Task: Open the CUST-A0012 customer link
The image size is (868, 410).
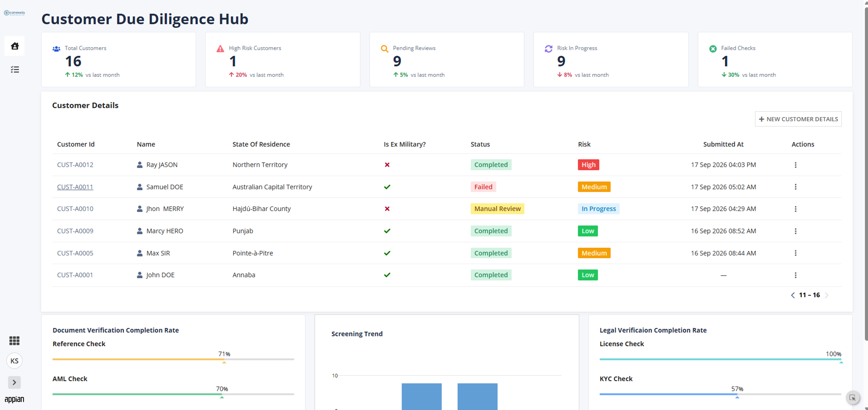Action: tap(75, 165)
